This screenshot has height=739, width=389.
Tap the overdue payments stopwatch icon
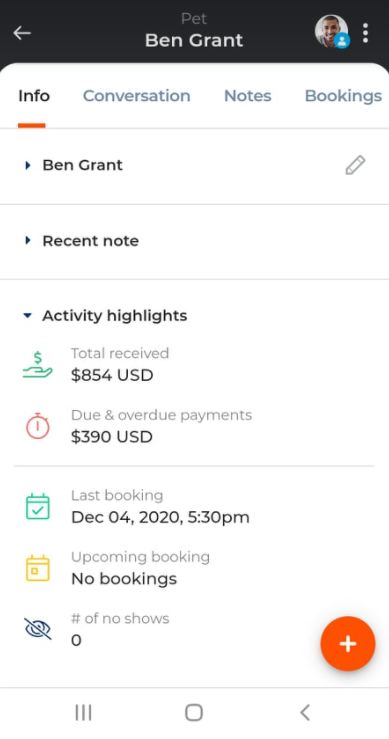[x=37, y=426]
